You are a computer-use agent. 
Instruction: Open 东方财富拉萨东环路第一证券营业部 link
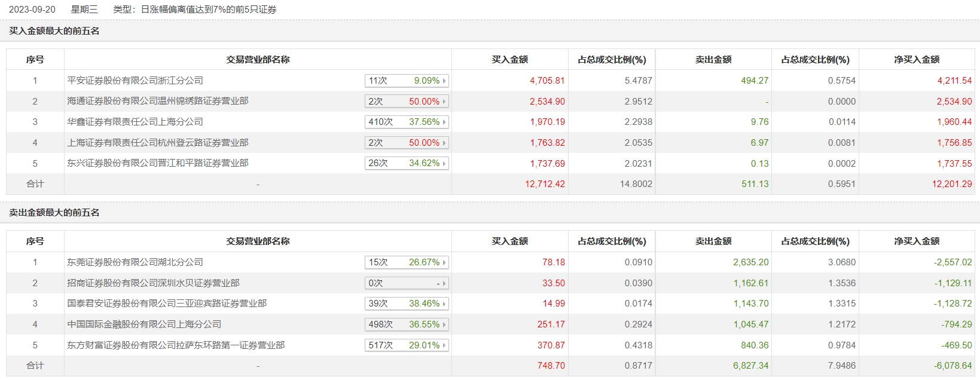(x=176, y=345)
